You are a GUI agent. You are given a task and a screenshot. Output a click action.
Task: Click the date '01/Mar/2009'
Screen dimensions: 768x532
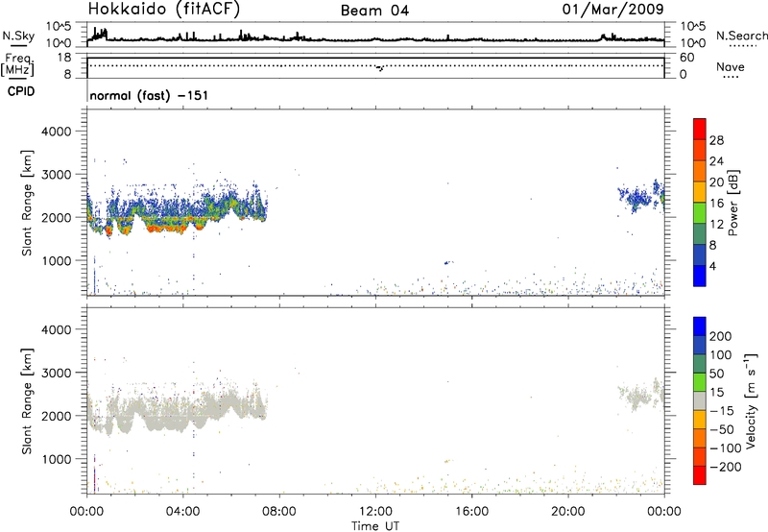pyautogui.click(x=612, y=9)
